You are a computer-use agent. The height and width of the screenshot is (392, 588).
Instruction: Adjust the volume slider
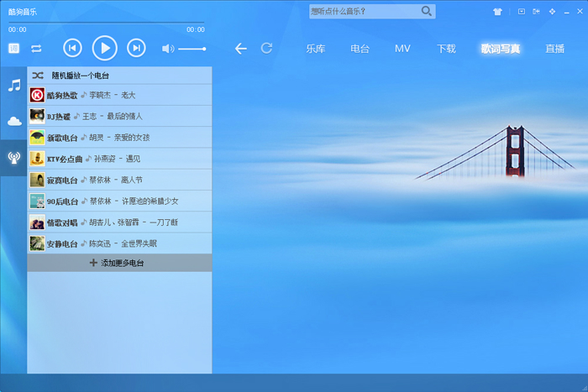[192, 49]
